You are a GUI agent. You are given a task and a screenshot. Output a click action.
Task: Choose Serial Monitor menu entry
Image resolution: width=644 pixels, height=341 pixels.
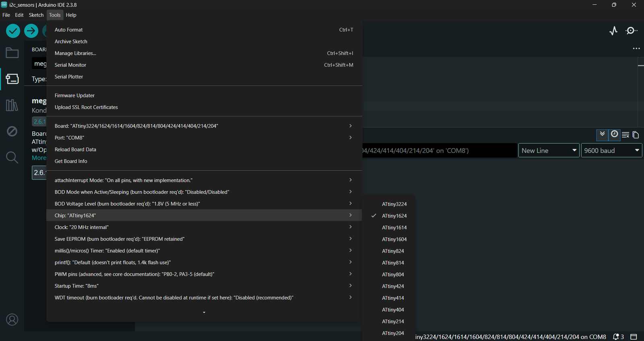point(204,65)
